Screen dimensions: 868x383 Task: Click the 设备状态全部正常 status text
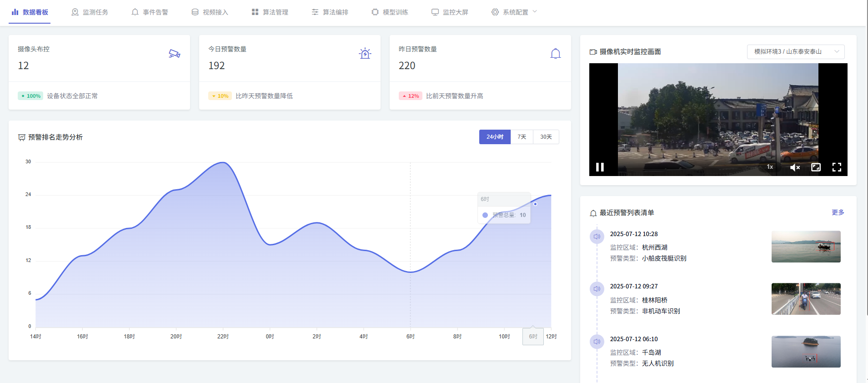click(x=72, y=96)
